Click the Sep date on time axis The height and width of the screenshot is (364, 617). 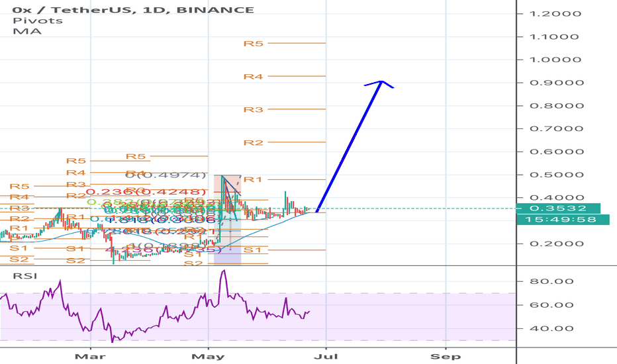[x=446, y=357]
